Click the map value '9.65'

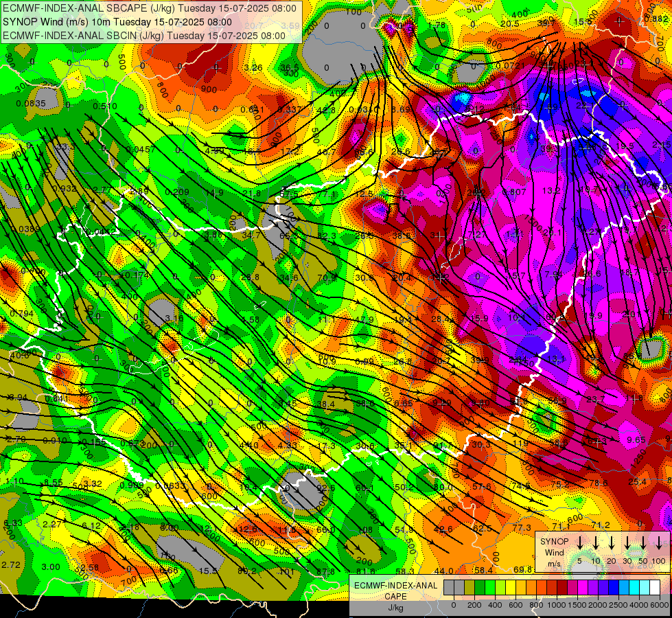click(636, 439)
